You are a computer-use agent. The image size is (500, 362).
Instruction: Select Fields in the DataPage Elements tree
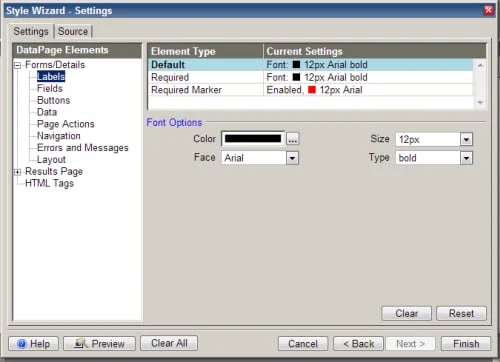(50, 88)
